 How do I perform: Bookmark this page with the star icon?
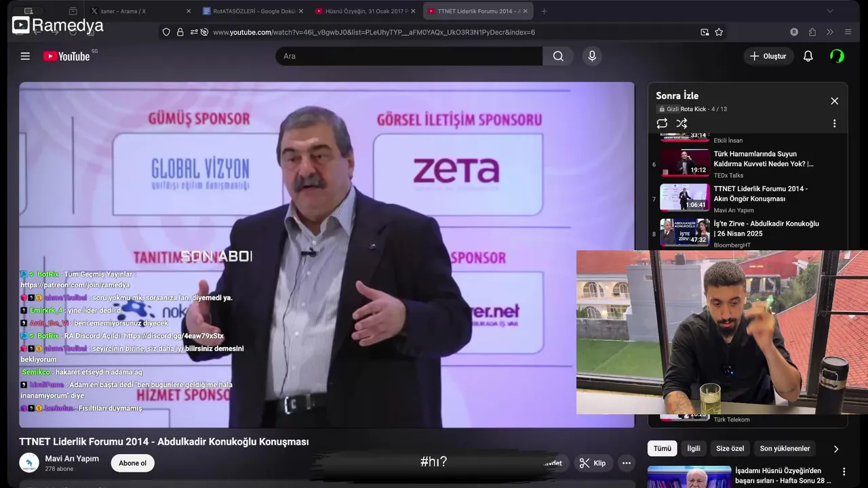click(719, 32)
